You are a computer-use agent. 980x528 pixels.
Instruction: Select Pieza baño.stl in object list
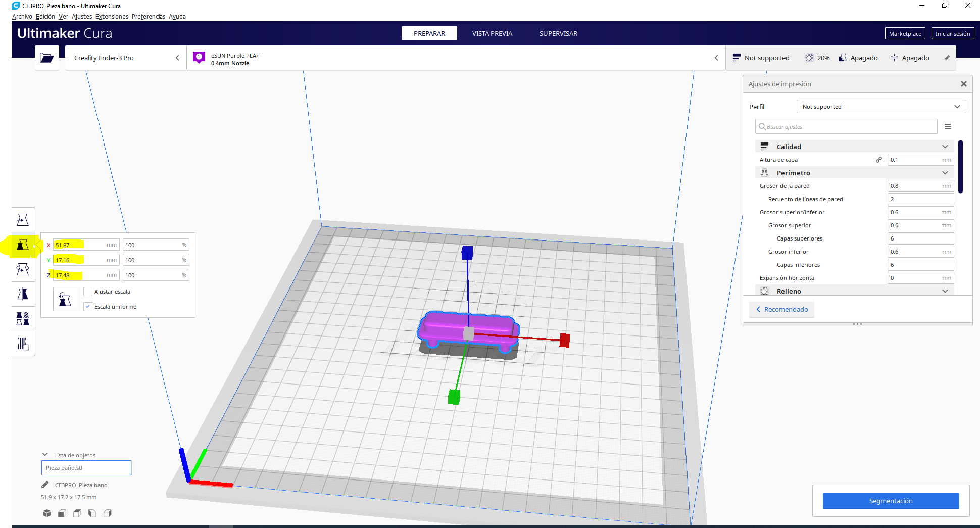click(x=86, y=468)
